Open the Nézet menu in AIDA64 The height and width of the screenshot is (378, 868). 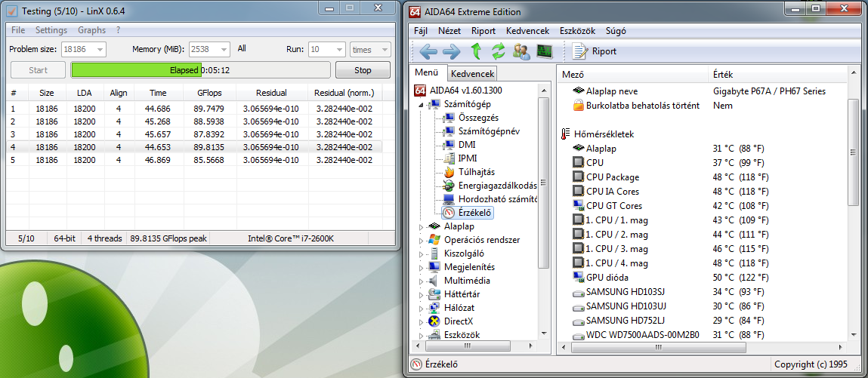[x=449, y=31]
